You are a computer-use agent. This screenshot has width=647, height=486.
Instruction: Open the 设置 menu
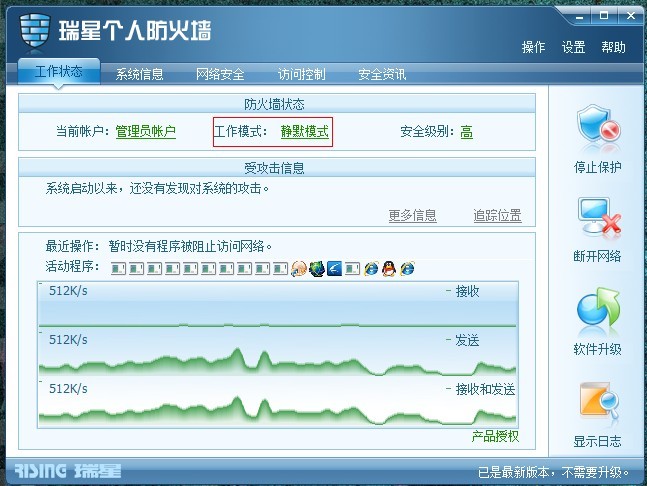(x=573, y=47)
